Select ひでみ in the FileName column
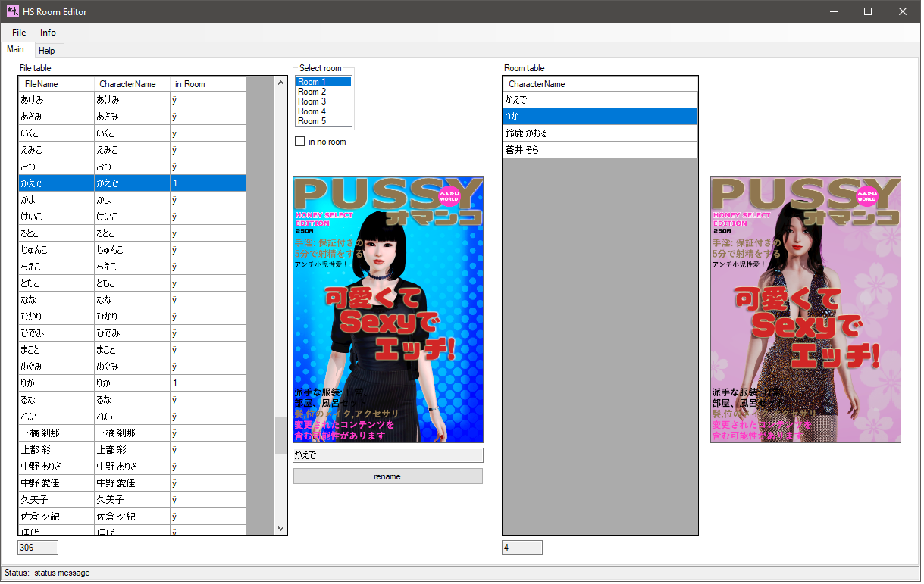This screenshot has height=584, width=924. [x=57, y=333]
